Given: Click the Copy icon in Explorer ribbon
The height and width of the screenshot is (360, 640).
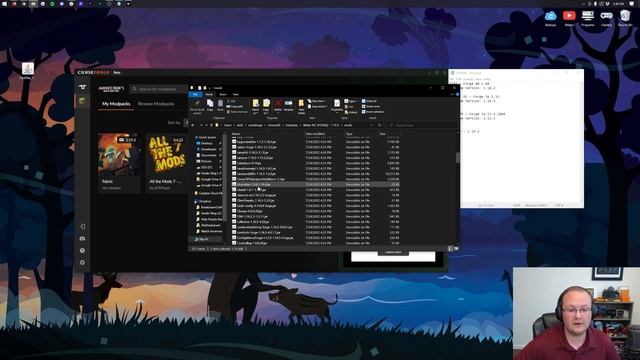Looking at the screenshot, I should point(210,104).
